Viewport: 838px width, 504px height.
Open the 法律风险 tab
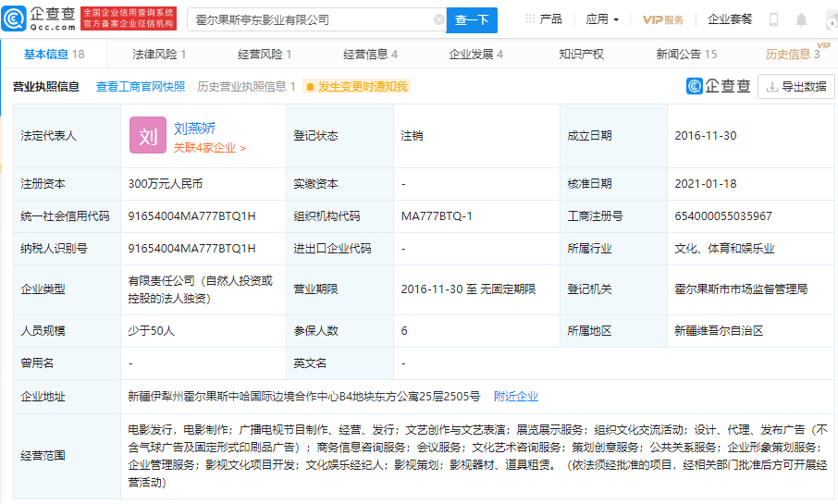pos(159,55)
